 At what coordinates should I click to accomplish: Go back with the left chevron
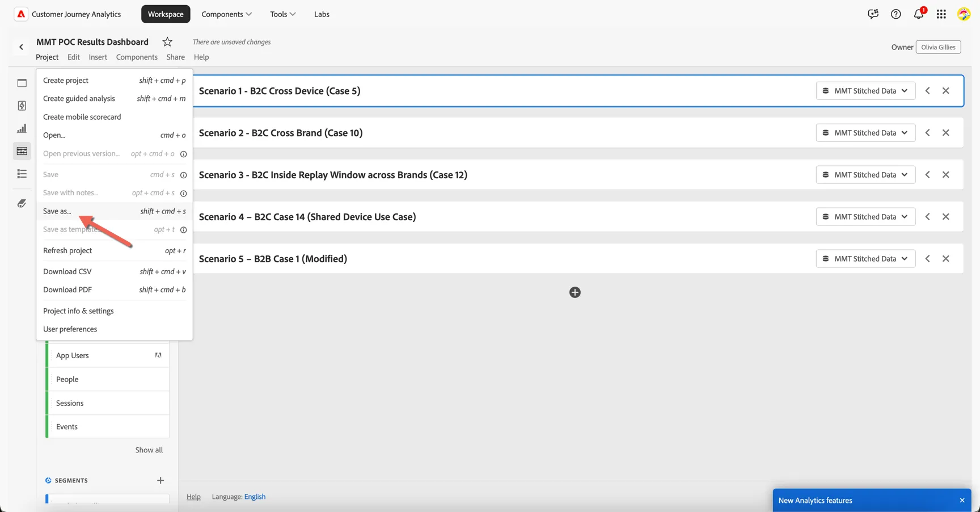click(x=22, y=47)
